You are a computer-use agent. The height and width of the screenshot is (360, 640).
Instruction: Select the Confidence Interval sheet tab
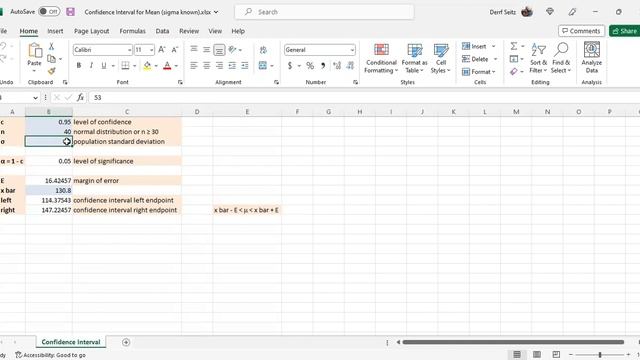[71, 342]
